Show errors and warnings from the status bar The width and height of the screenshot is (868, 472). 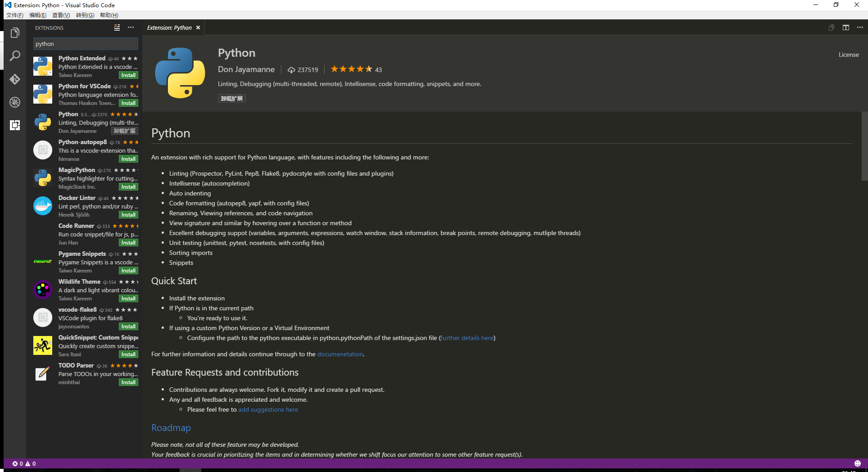pos(22,463)
